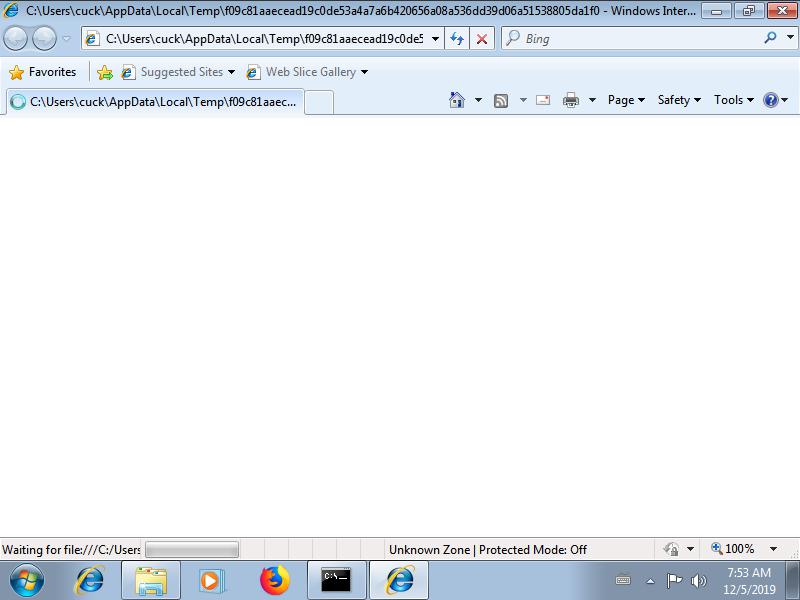Open the recent pages dropdown arrow
Viewport: 800px width, 600px height.
[x=66, y=39]
